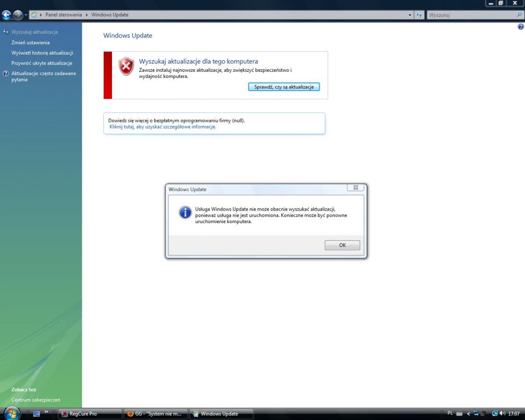Open 'Zmień ustawienia' in the sidebar
Viewport: 525px width, 420px height.
point(31,42)
